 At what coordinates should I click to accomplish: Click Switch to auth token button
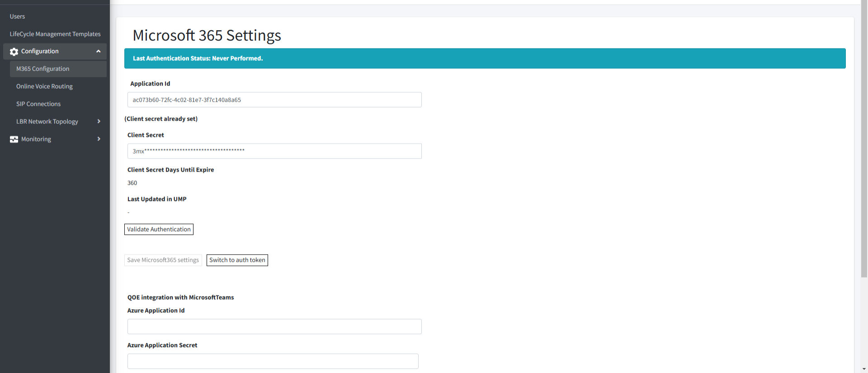pyautogui.click(x=237, y=260)
